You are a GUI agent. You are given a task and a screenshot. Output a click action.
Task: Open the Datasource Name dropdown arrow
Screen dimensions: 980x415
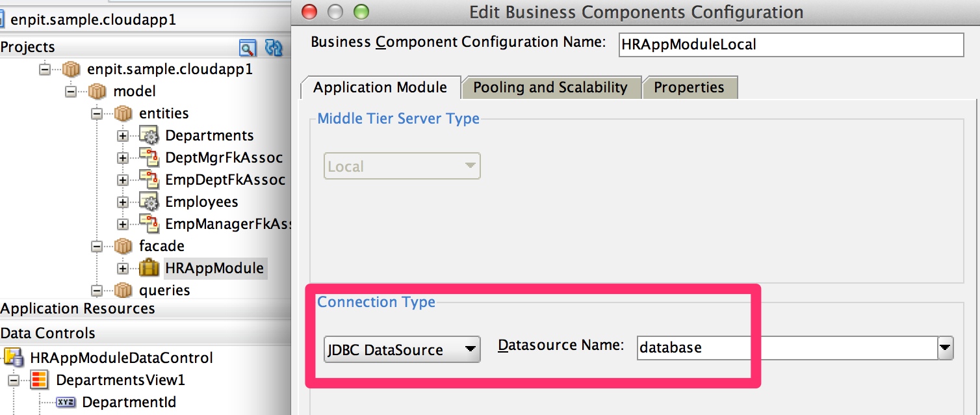(946, 348)
